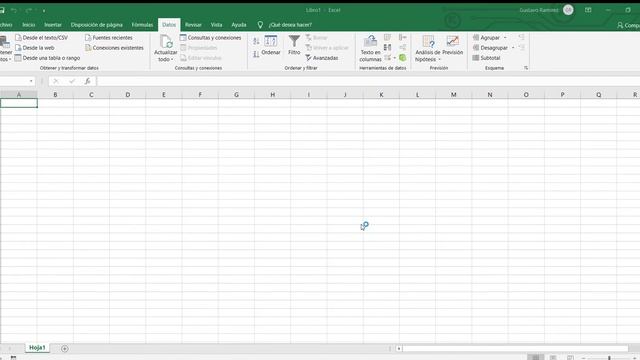Select column K header
This screenshot has height=360, width=640.
point(381,94)
